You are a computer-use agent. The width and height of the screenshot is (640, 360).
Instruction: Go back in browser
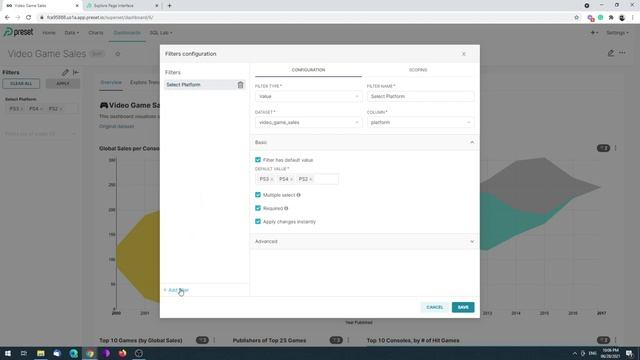(7, 18)
